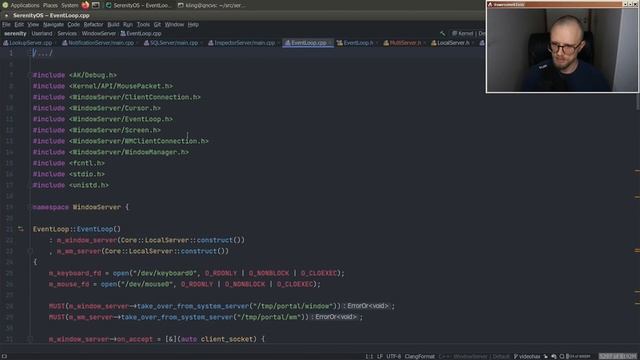
Task: Open the View menu
Action: pyautogui.click(x=33, y=24)
